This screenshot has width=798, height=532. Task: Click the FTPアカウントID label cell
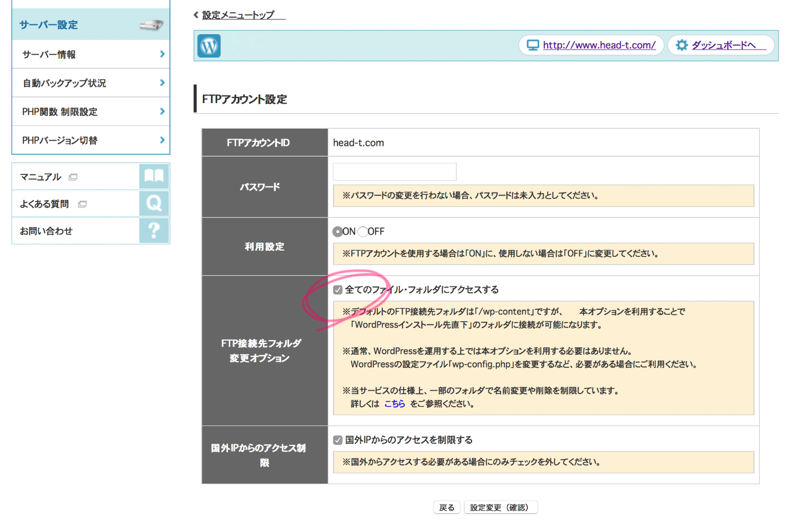click(x=265, y=142)
